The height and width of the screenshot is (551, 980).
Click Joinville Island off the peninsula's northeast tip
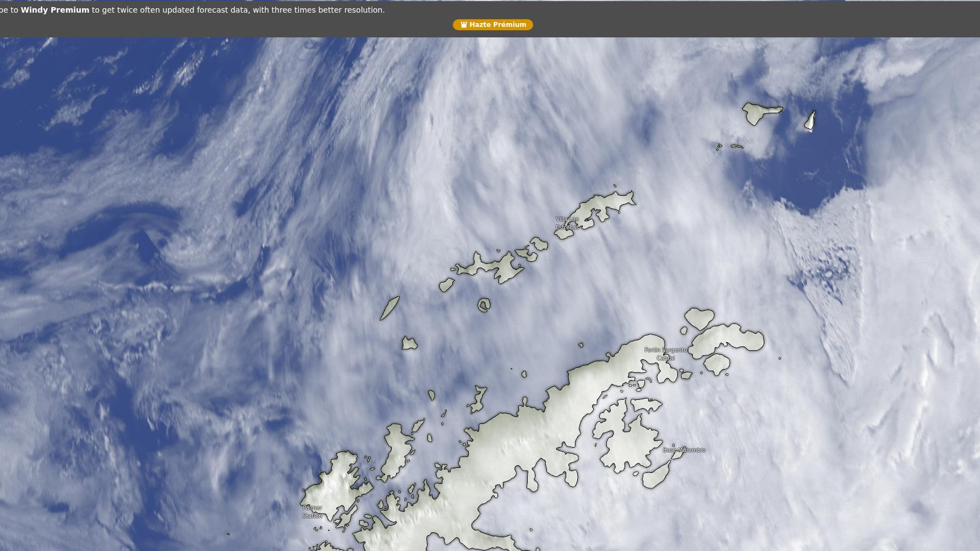[726, 337]
